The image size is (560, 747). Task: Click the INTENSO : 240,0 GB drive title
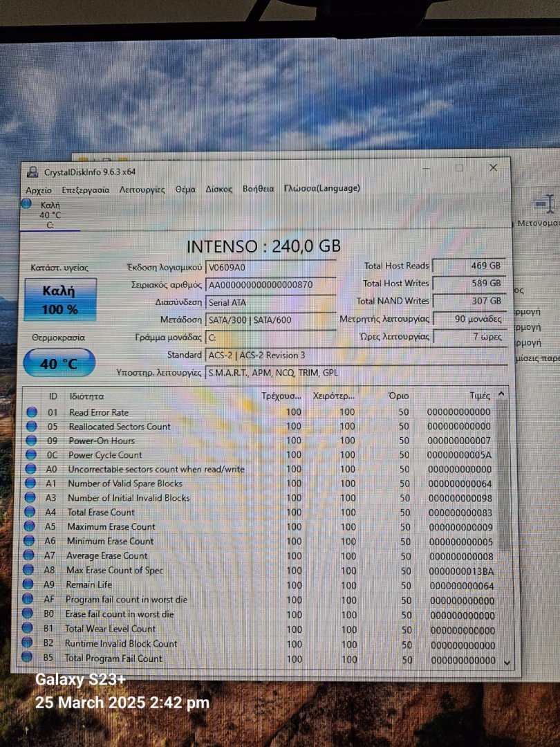click(x=263, y=246)
